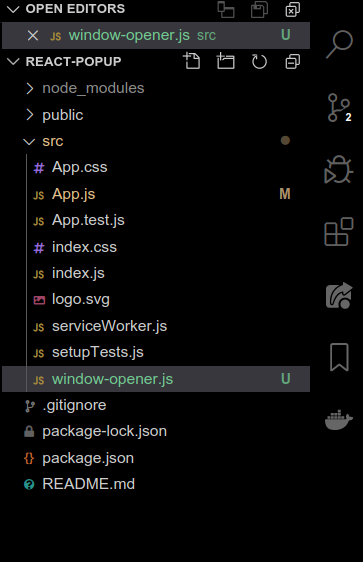Viewport: 363px width, 562px height.
Task: Close all open editors
Action: 292,9
